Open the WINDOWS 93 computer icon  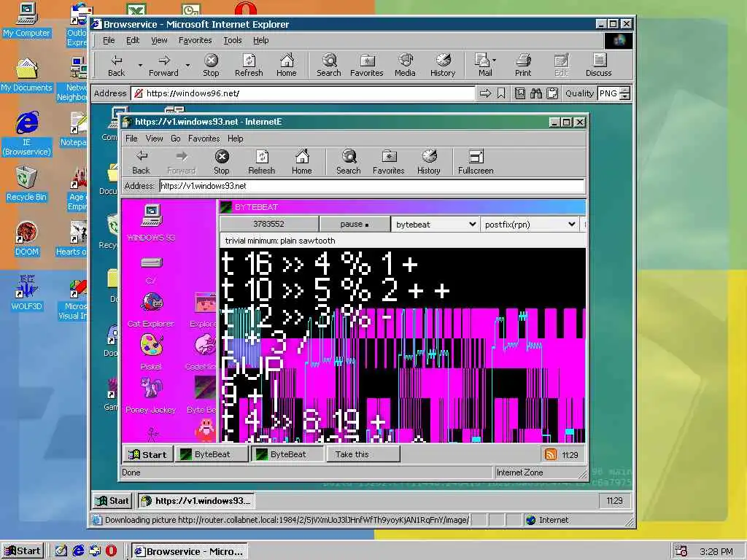click(x=152, y=222)
